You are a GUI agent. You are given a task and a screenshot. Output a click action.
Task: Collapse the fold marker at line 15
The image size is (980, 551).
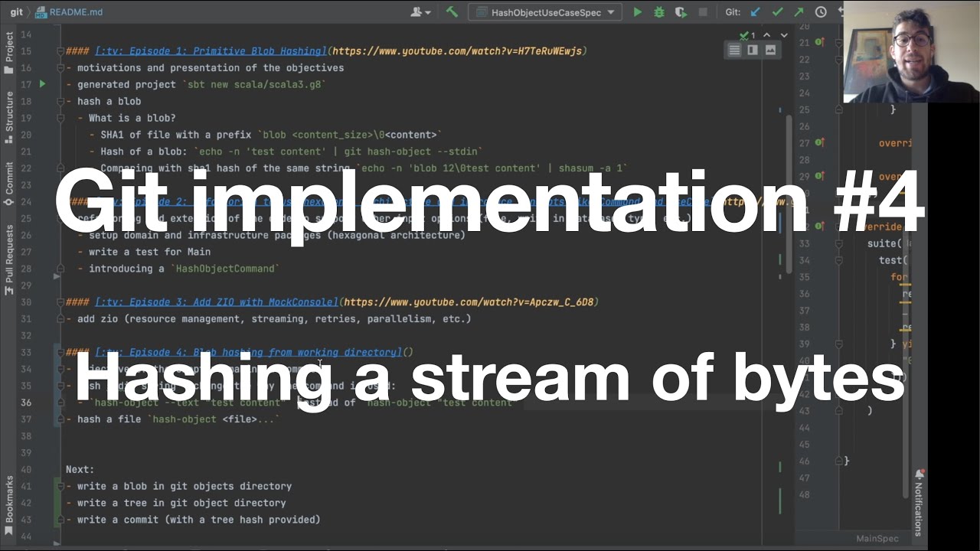point(59,51)
